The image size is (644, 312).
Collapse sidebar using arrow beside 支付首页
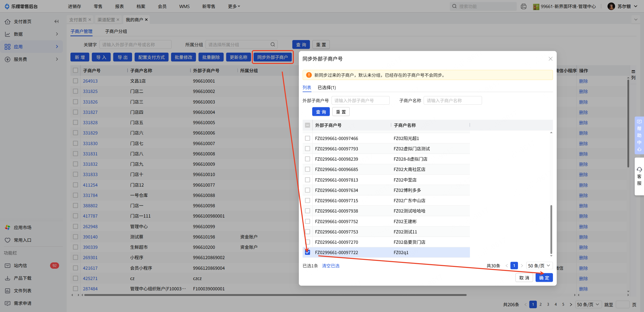tap(56, 21)
